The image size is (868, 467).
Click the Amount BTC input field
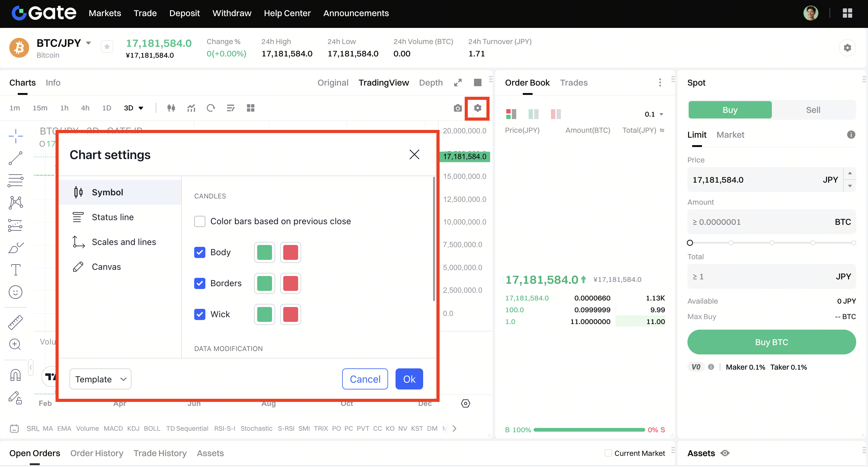[x=762, y=222]
